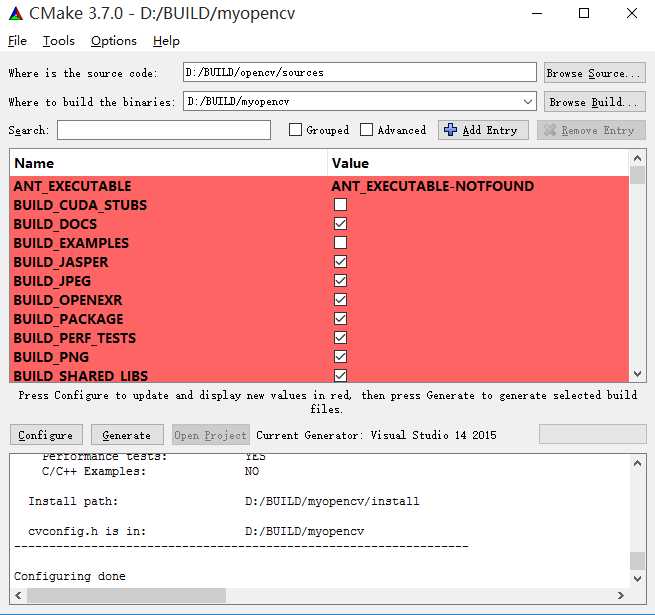The width and height of the screenshot is (655, 615).
Task: Open the Options menu
Action: tap(114, 41)
